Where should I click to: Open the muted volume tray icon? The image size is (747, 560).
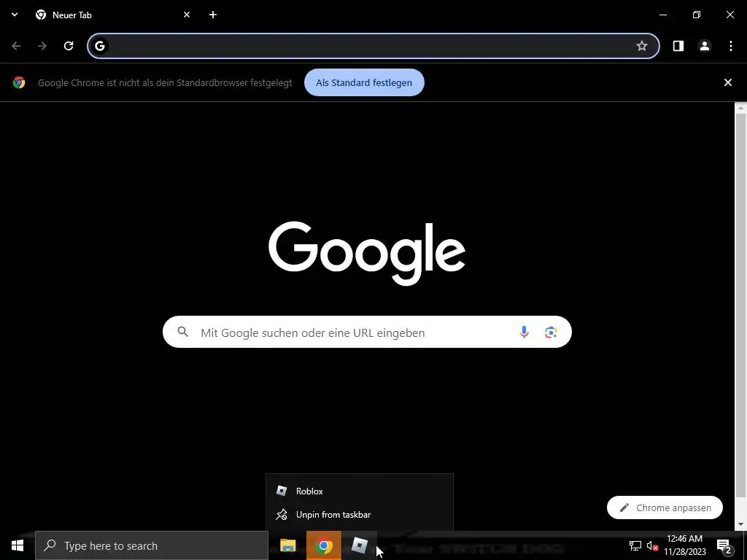point(653,545)
